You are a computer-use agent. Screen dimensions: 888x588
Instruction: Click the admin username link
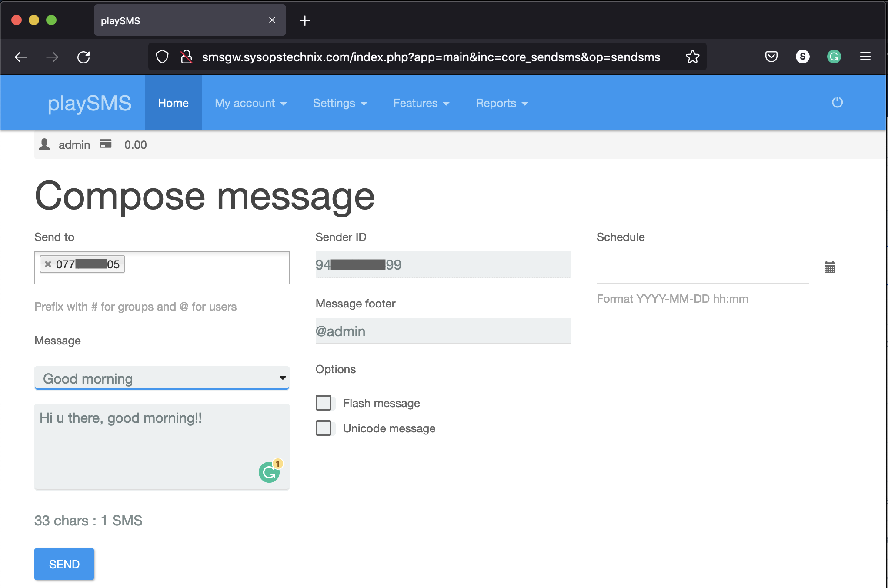pyautogui.click(x=74, y=145)
